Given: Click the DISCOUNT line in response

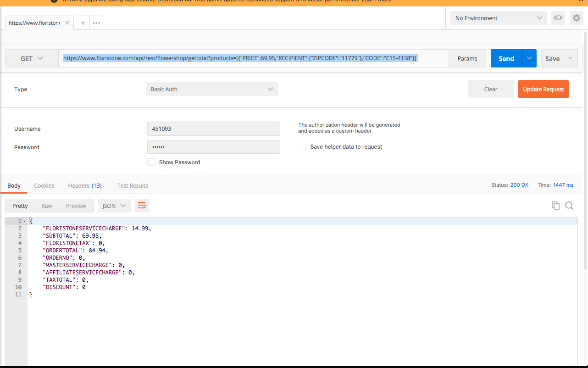Looking at the screenshot, I should pos(64,287).
